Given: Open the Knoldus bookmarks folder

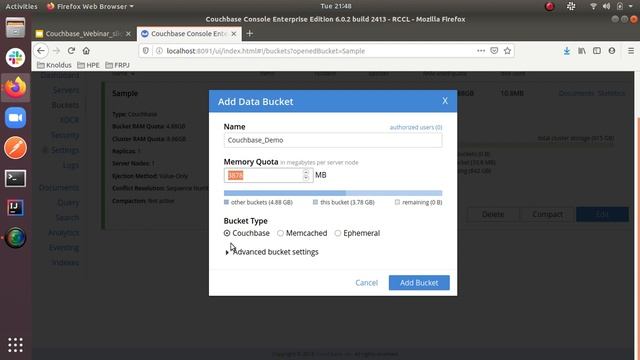Looking at the screenshot, I should point(54,65).
